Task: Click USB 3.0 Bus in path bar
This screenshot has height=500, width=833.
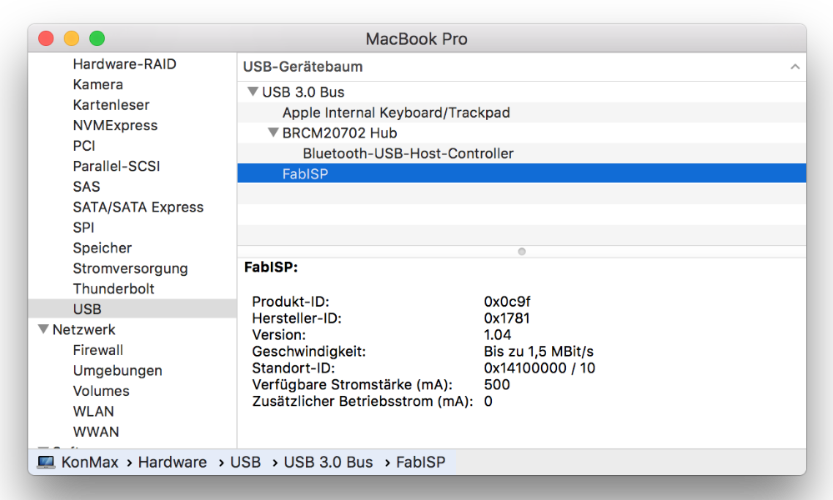Action: 328,462
